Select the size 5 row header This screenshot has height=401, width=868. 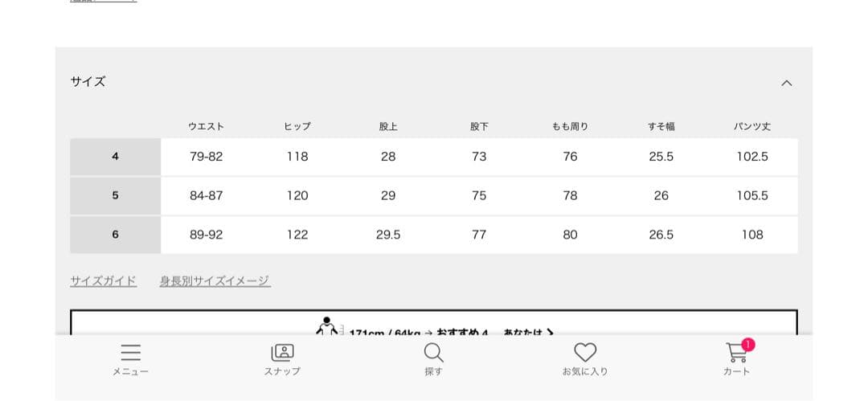coord(115,195)
